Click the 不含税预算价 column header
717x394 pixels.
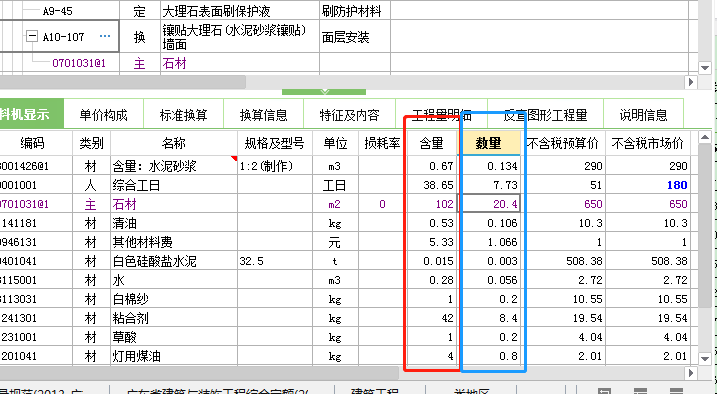[x=563, y=144]
